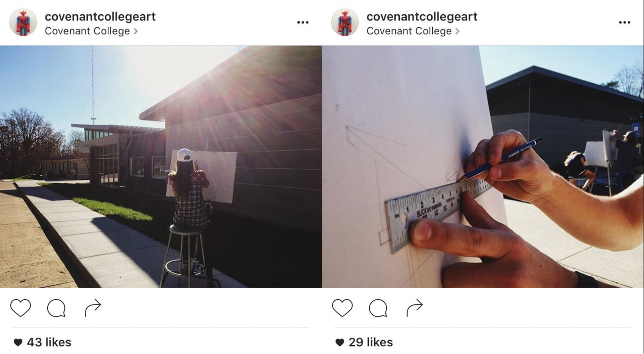
Task: Open covenantcollegeart username on left post
Action: 100,16
